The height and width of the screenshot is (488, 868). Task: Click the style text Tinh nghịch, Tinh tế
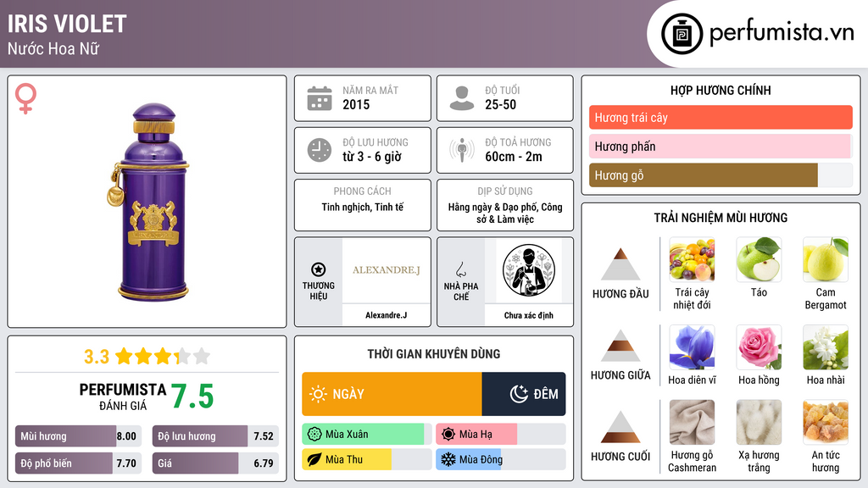pyautogui.click(x=363, y=207)
